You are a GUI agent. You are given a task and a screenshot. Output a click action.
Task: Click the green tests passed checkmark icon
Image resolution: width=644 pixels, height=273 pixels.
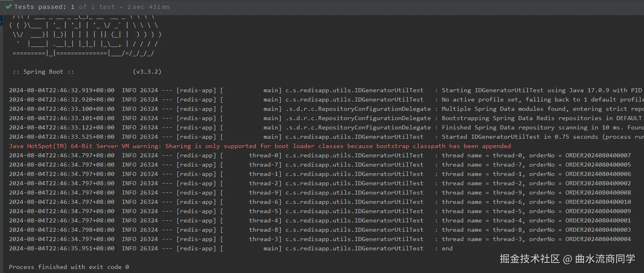(8, 6)
